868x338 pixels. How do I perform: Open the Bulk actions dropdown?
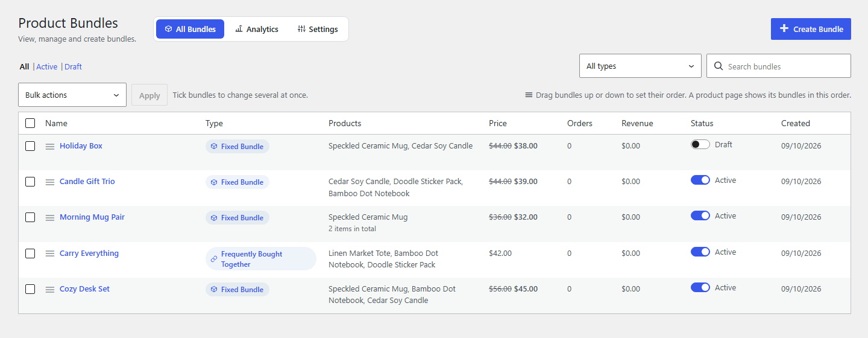click(72, 95)
